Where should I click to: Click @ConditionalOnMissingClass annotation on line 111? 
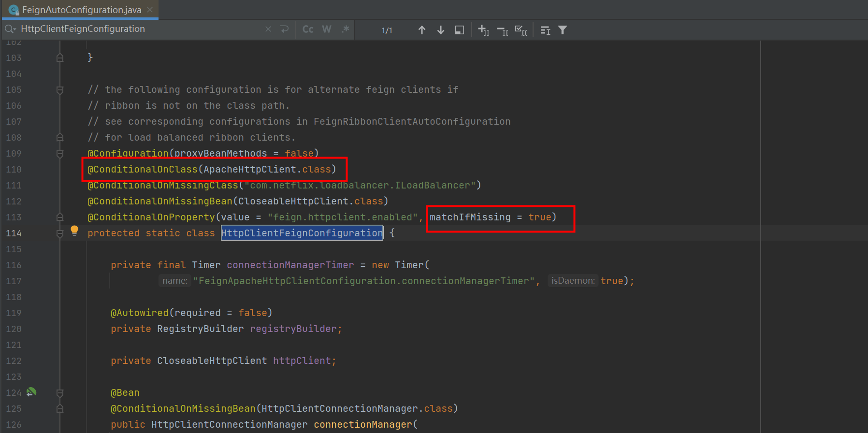tap(163, 186)
